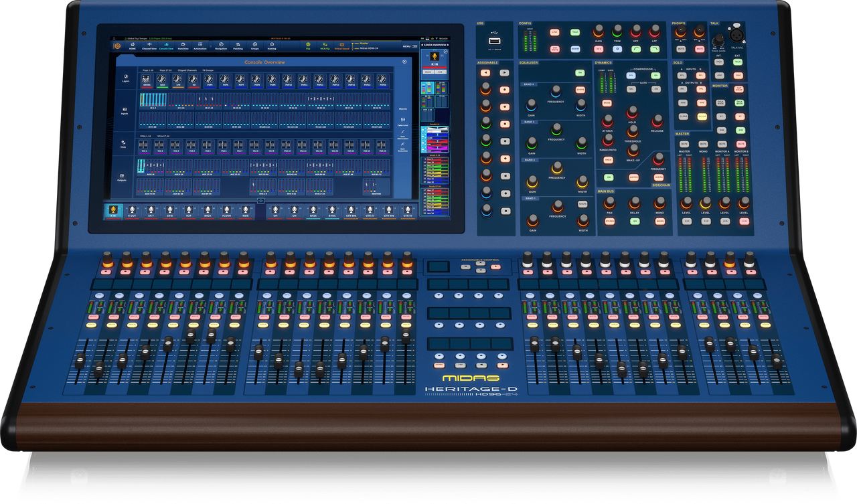Select the Outputs icon in Console Overview
857x504 pixels.
122,177
